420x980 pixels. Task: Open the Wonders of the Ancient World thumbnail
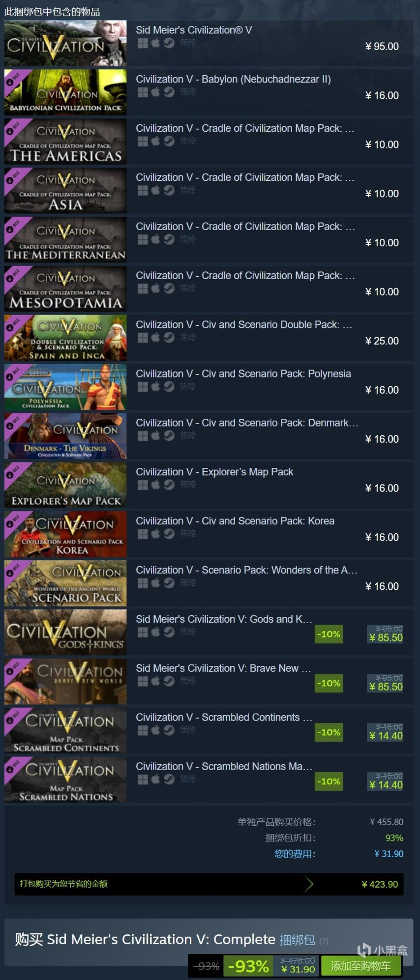(x=65, y=583)
